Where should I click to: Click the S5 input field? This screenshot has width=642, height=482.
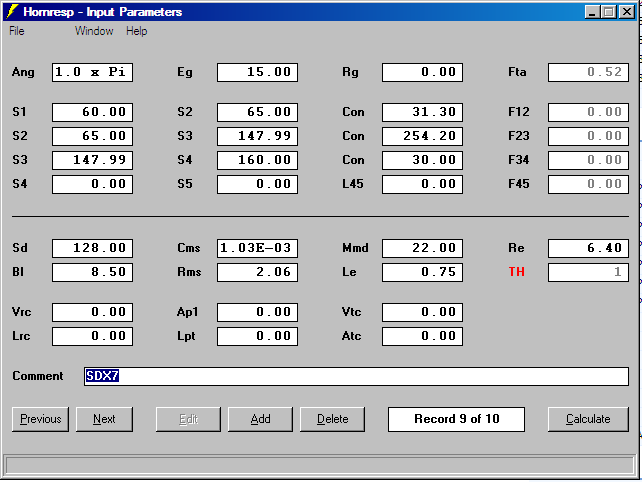pos(258,184)
